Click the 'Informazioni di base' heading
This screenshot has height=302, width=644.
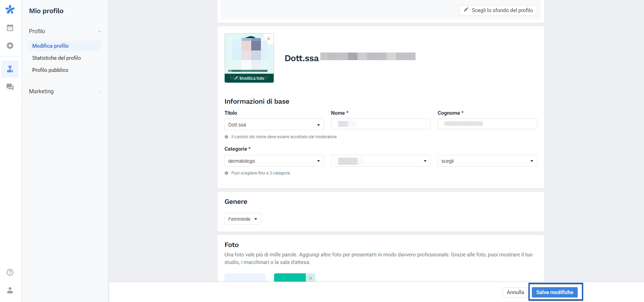click(x=257, y=101)
